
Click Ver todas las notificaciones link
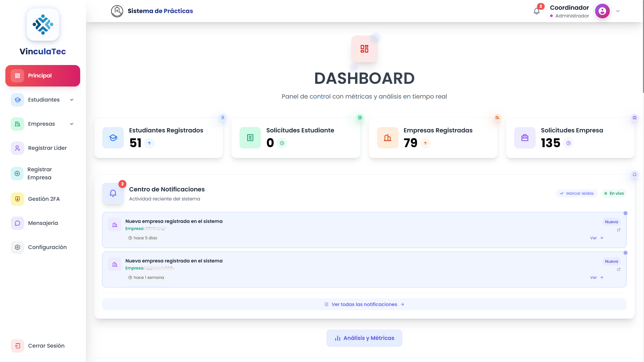tap(364, 304)
